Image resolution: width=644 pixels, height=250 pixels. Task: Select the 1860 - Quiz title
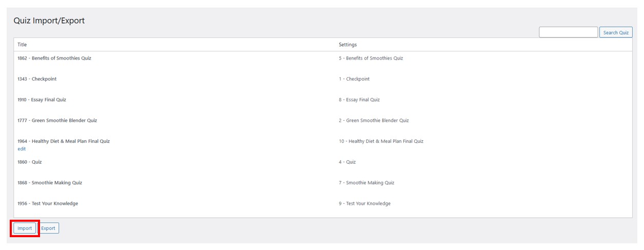point(30,162)
